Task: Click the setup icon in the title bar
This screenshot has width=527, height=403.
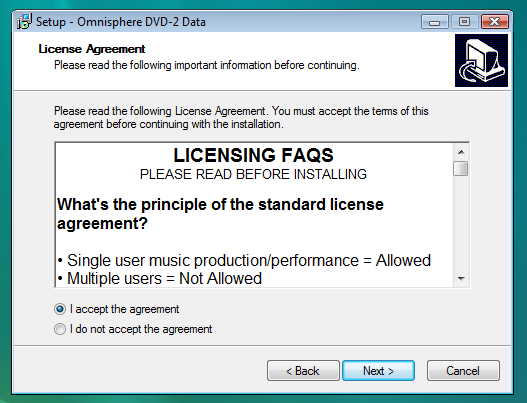Action: click(25, 22)
